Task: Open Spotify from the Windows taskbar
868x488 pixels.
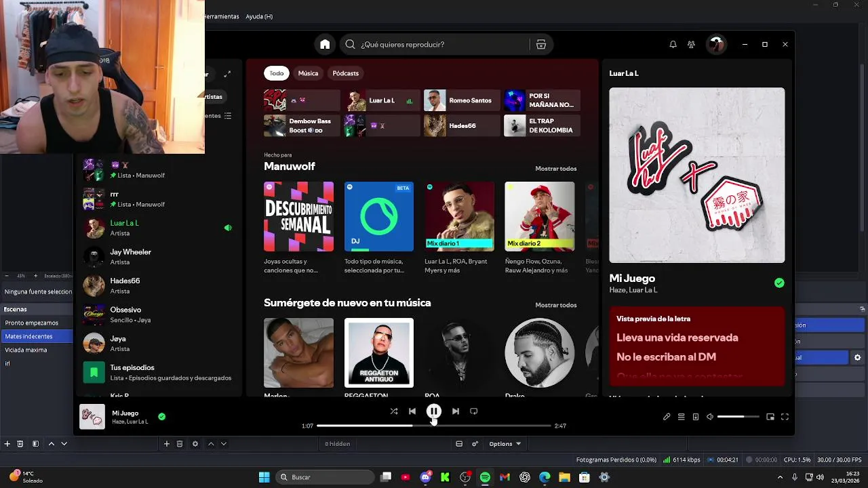Action: (485, 477)
